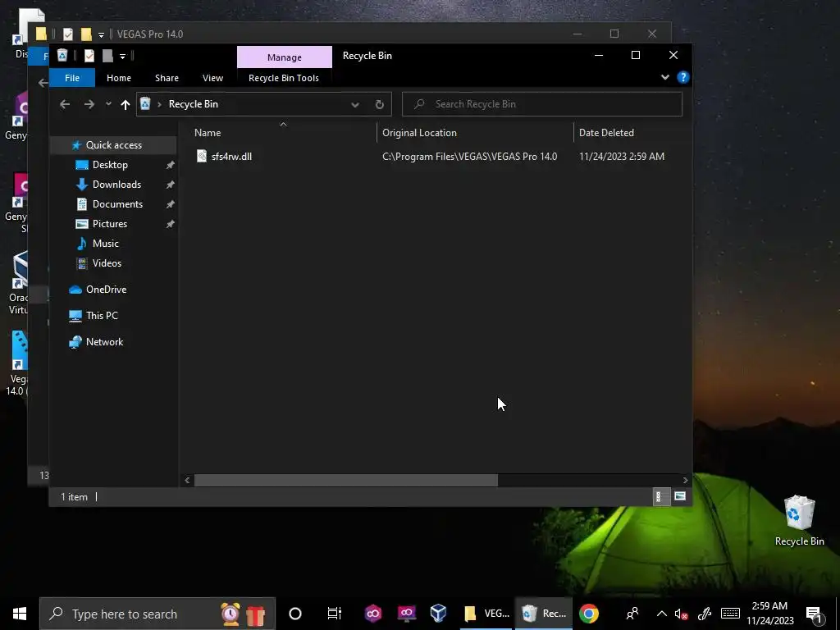840x630 pixels.
Task: Open Task View on the taskbar
Action: (x=335, y=614)
